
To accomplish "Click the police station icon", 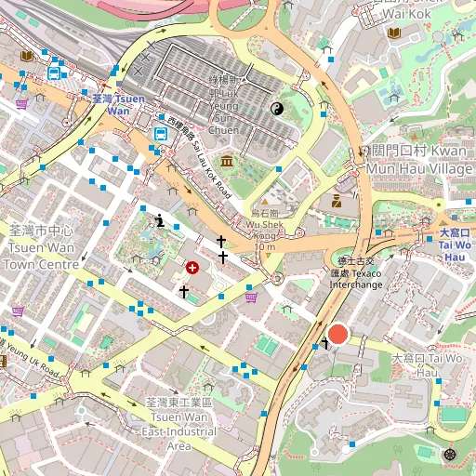I will pyautogui.click(x=337, y=201).
